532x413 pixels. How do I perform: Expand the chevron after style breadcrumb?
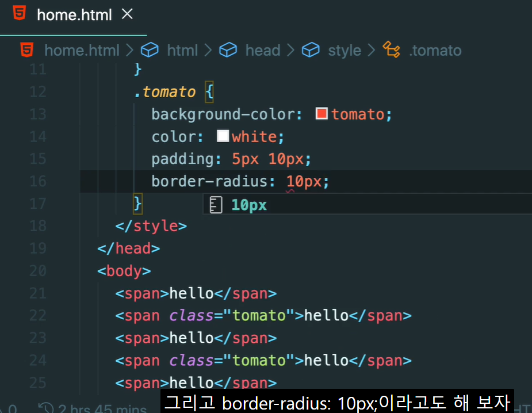point(372,51)
